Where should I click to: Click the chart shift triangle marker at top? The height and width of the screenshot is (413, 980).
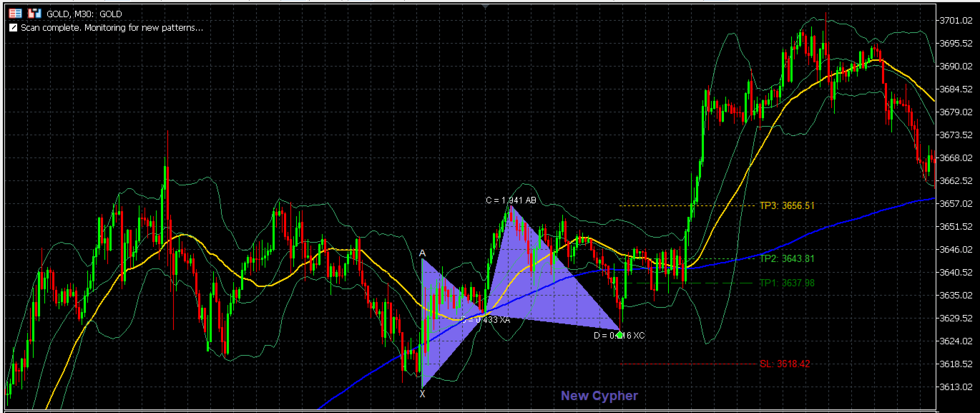coord(486,6)
